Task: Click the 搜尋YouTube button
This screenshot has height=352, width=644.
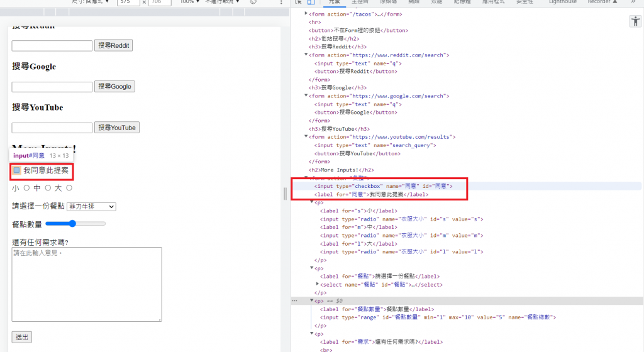Action: pyautogui.click(x=117, y=128)
